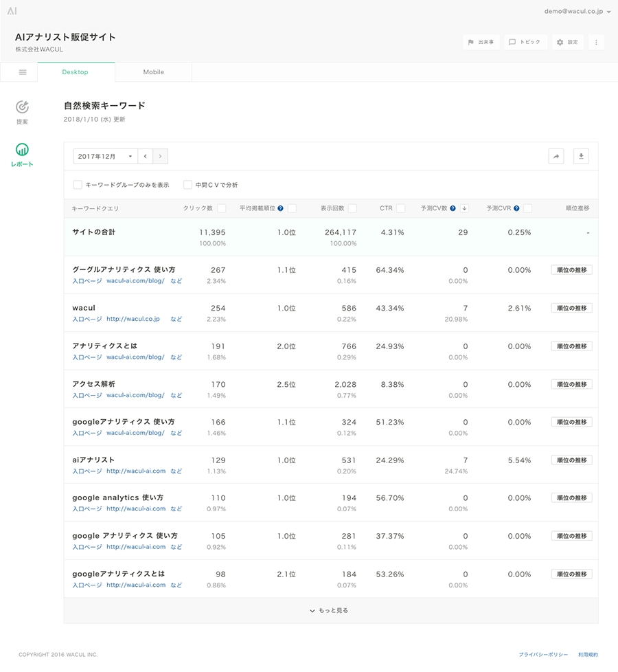Check the クリック数 column checkbox
The height and width of the screenshot is (672, 618).
[221, 208]
